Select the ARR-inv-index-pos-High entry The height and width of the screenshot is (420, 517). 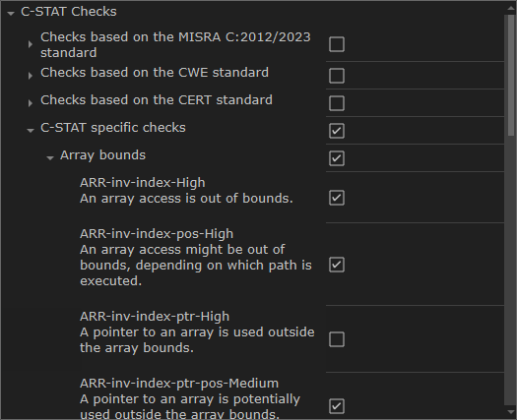196,258
